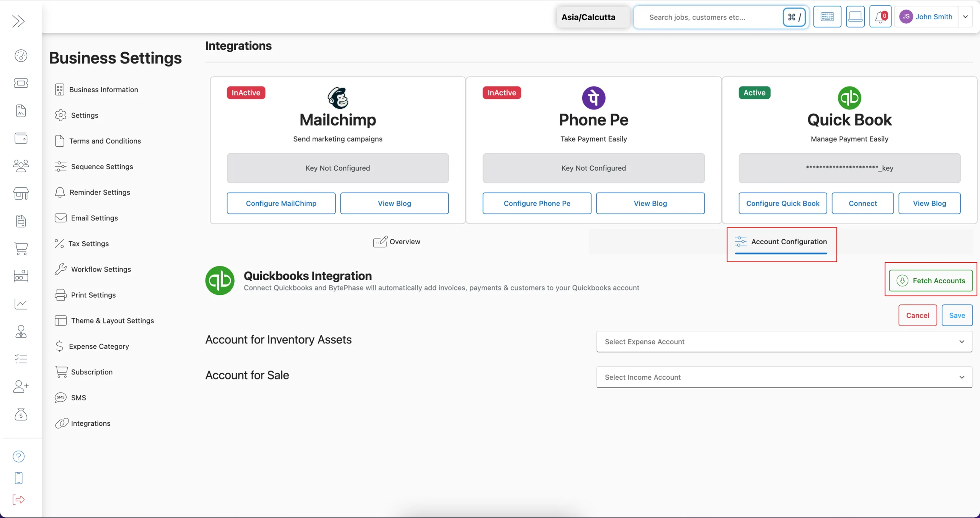
Task: Click the Quick Book Connect button
Action: coord(862,203)
